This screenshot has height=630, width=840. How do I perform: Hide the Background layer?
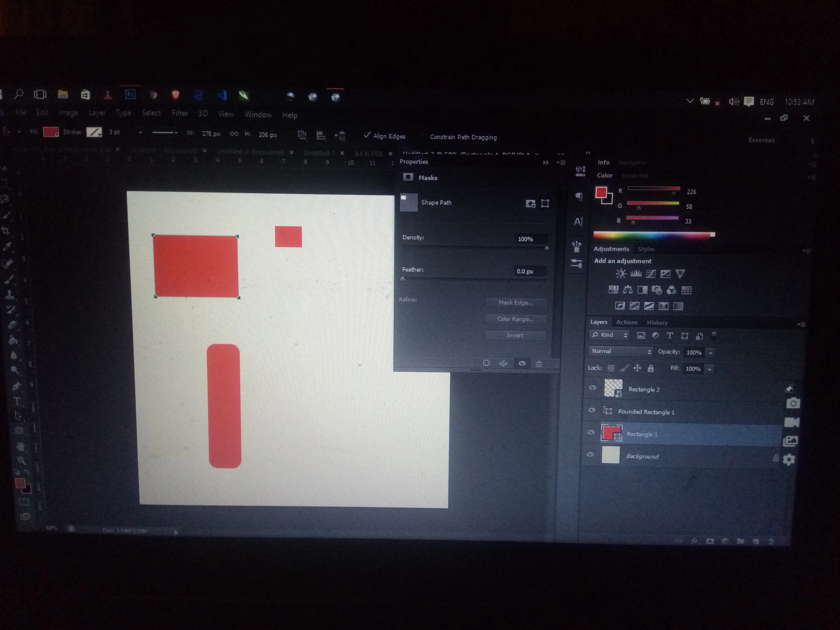(x=590, y=455)
